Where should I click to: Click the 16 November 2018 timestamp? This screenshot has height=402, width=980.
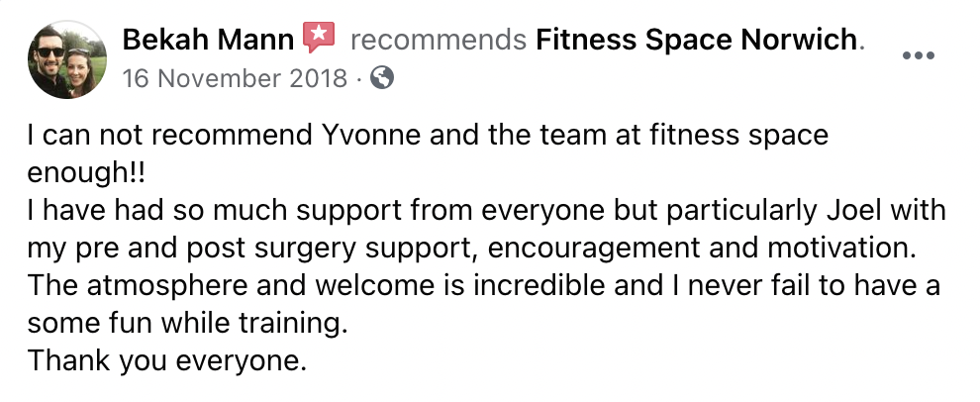pyautogui.click(x=235, y=77)
